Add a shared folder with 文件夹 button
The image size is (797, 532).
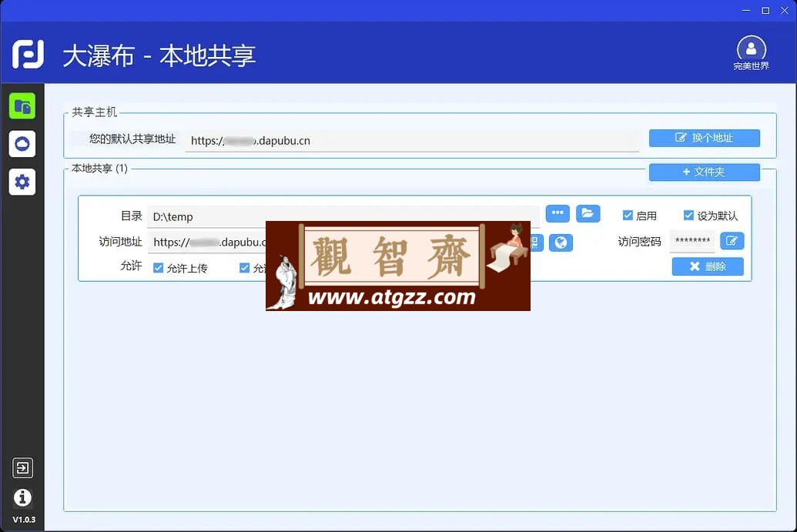pos(705,172)
